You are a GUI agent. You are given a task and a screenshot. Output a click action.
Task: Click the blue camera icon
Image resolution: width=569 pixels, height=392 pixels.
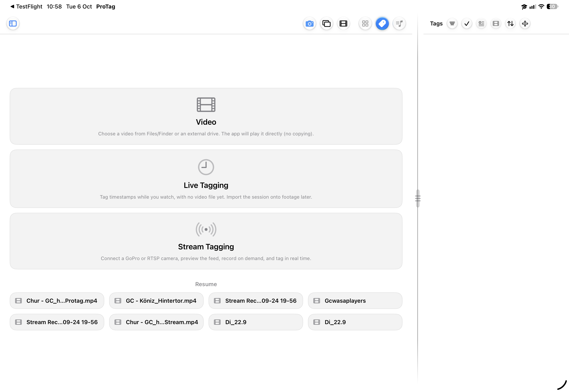tap(309, 24)
